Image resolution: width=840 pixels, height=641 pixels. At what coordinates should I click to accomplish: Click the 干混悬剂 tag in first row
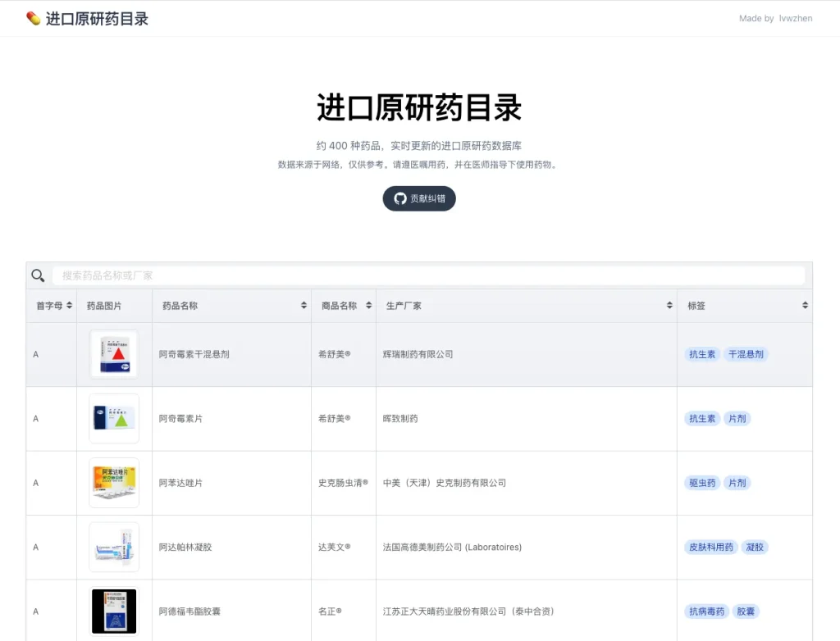click(746, 355)
